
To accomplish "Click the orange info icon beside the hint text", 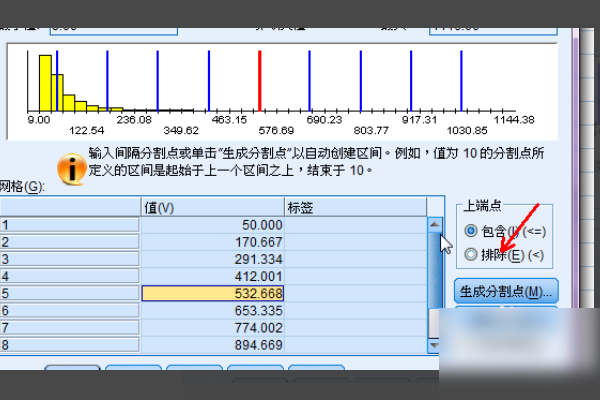I will (71, 169).
